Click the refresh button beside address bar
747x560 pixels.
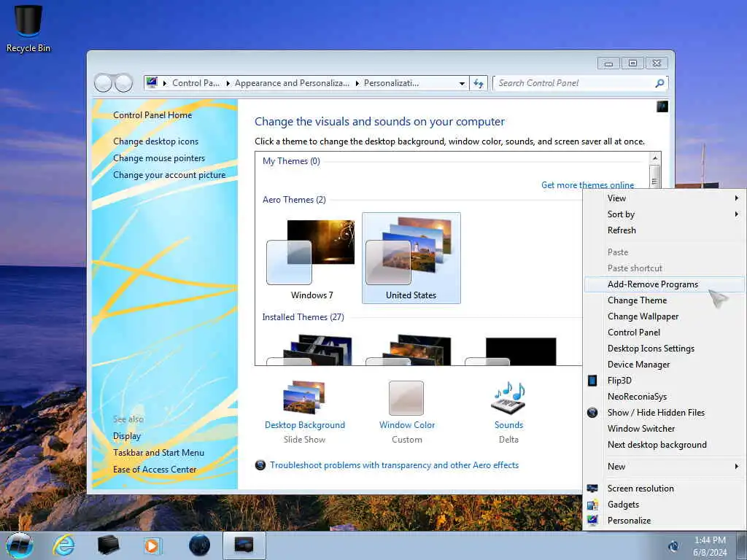pyautogui.click(x=479, y=83)
